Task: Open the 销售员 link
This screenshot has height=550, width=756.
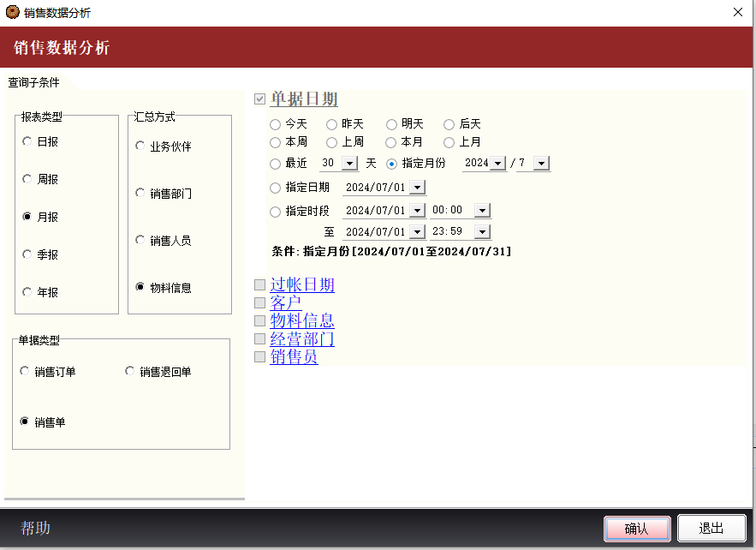Action: tap(295, 356)
